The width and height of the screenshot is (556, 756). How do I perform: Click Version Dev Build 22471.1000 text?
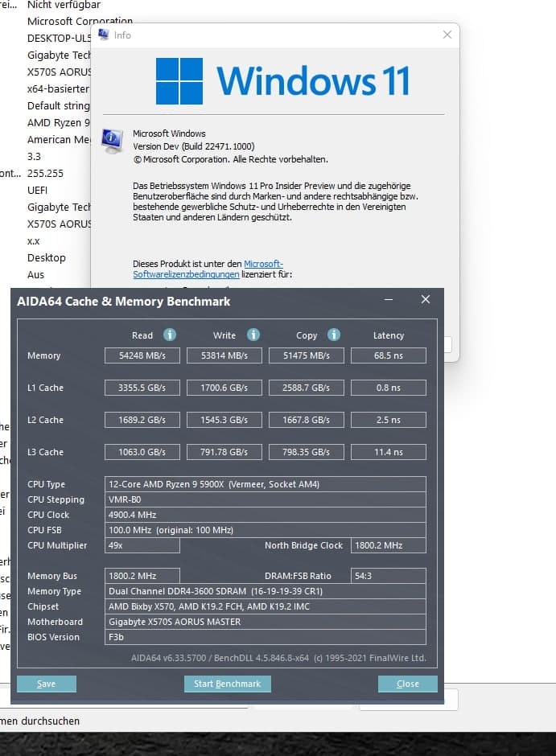pyautogui.click(x=193, y=146)
